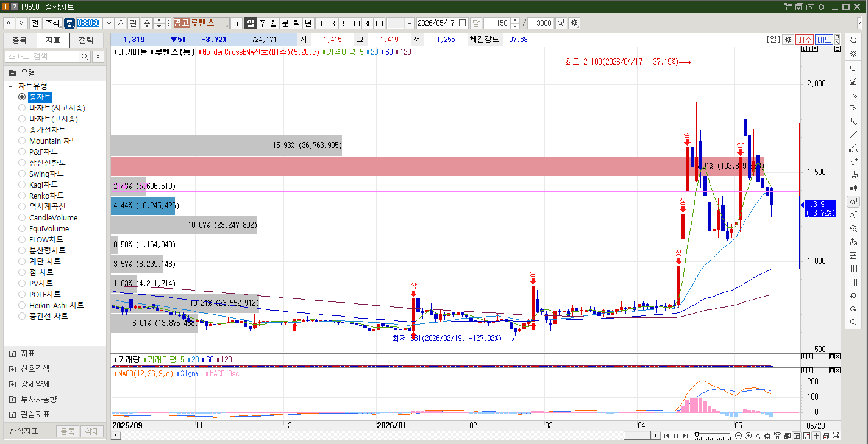Click the info 'i' button
Image resolution: width=868 pixels, height=444 pixels.
[x=237, y=23]
